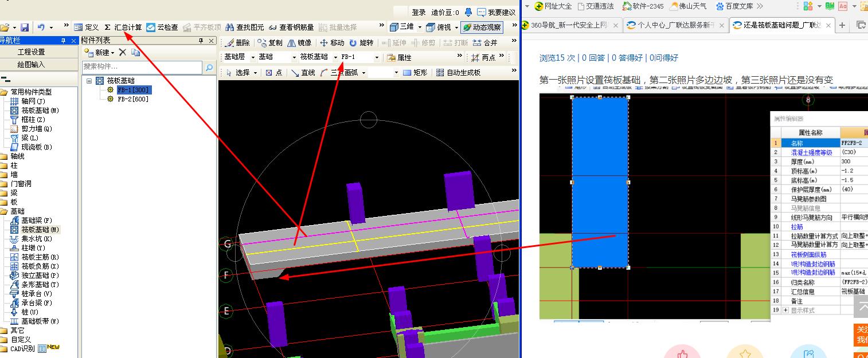
Task: Start 云检查 cloud check
Action: point(162,27)
